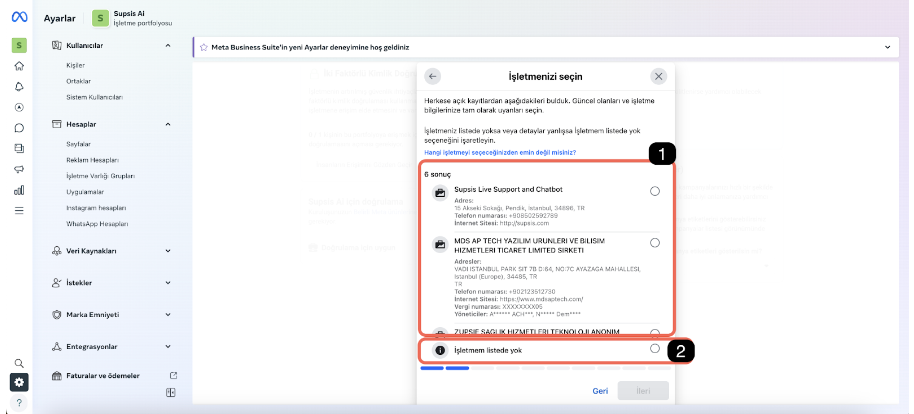The height and width of the screenshot is (414, 914).
Task: Open WhatsApp Hesapları in sidebar
Action: [97, 224]
